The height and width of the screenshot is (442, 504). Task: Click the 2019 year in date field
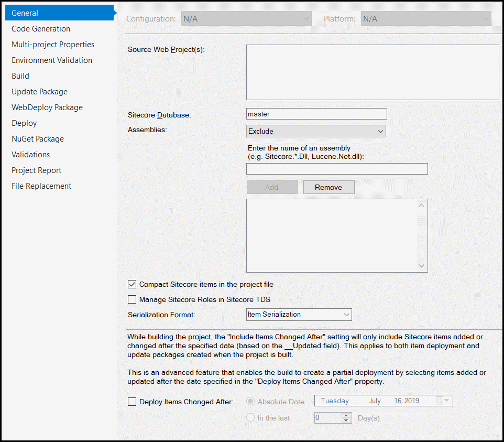[412, 401]
